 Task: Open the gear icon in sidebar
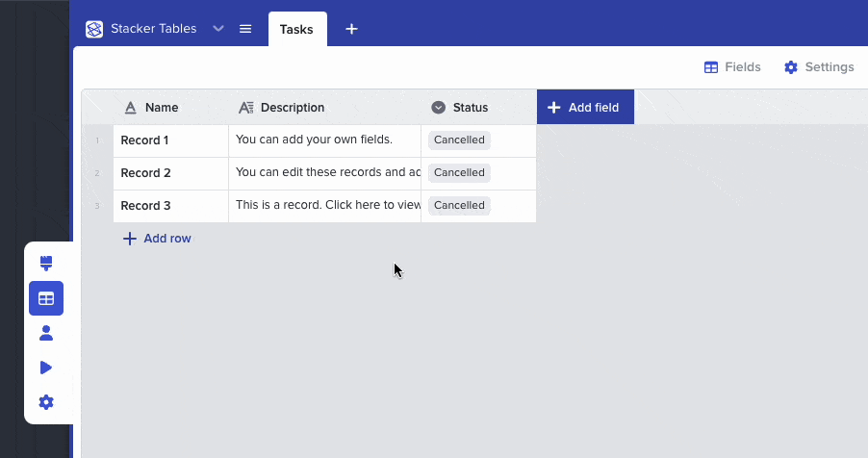(46, 402)
